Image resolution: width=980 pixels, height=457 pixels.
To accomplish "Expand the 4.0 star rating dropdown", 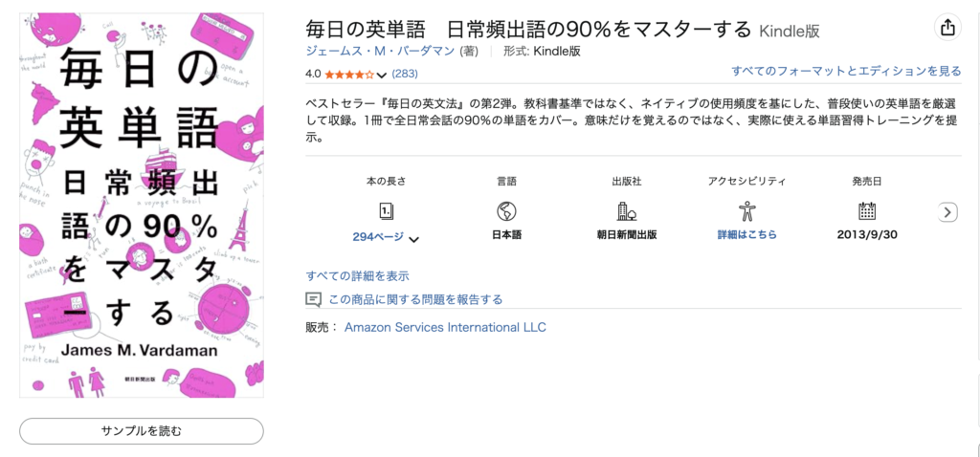I will click(383, 75).
